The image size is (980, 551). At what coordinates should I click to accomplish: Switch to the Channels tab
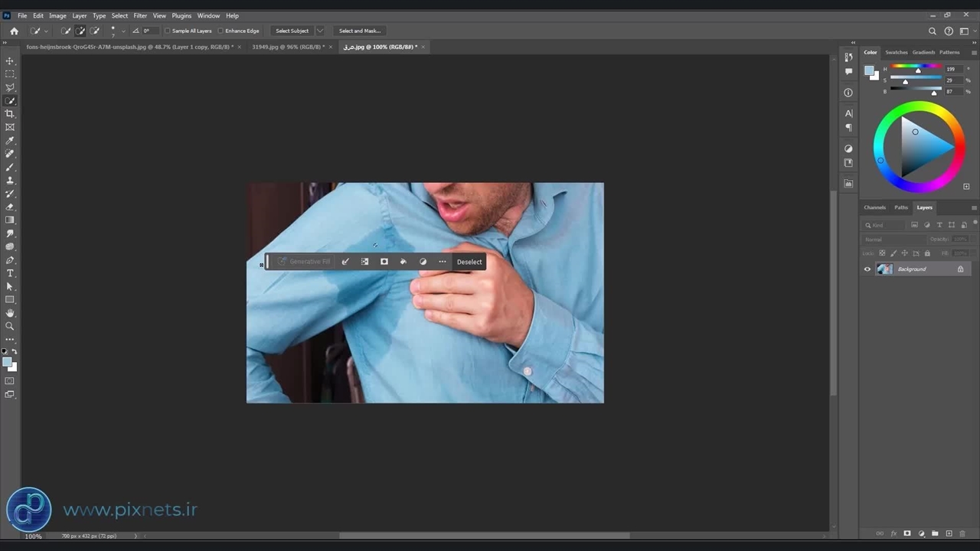(874, 207)
